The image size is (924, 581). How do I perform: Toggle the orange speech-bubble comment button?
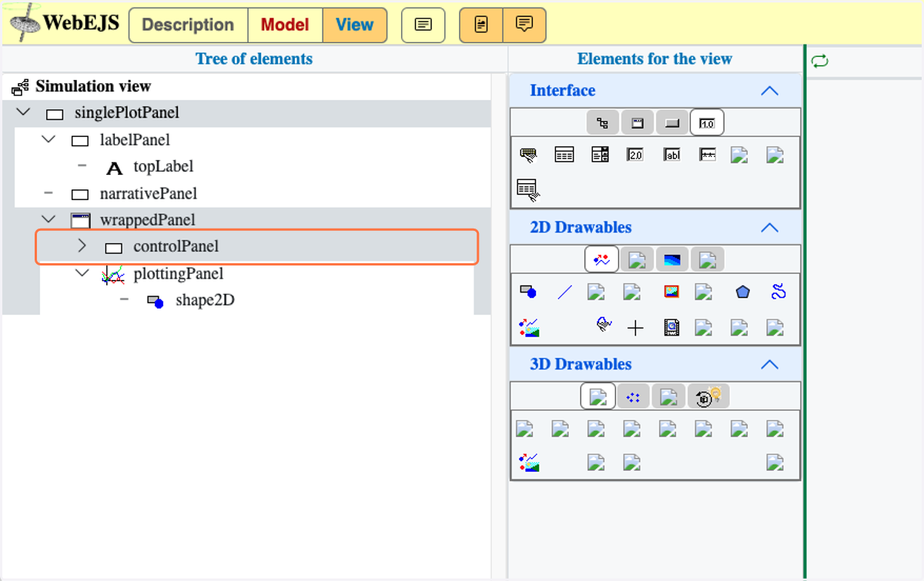524,25
